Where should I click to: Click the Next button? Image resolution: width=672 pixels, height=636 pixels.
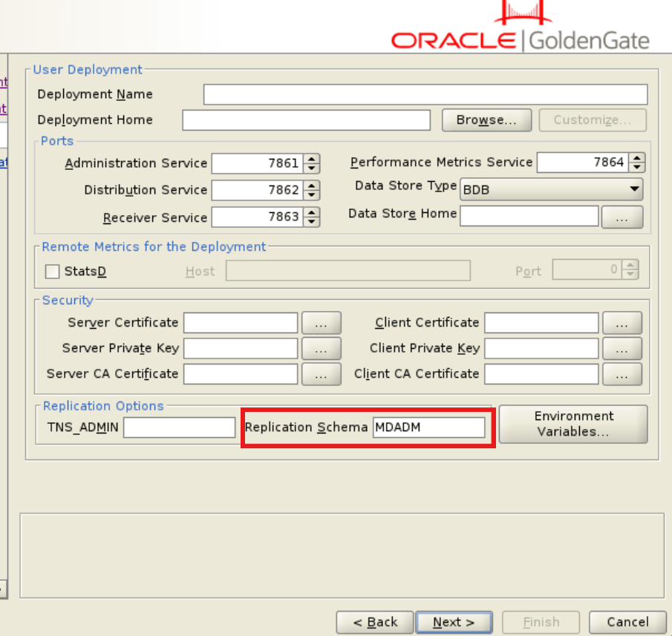tap(454, 622)
